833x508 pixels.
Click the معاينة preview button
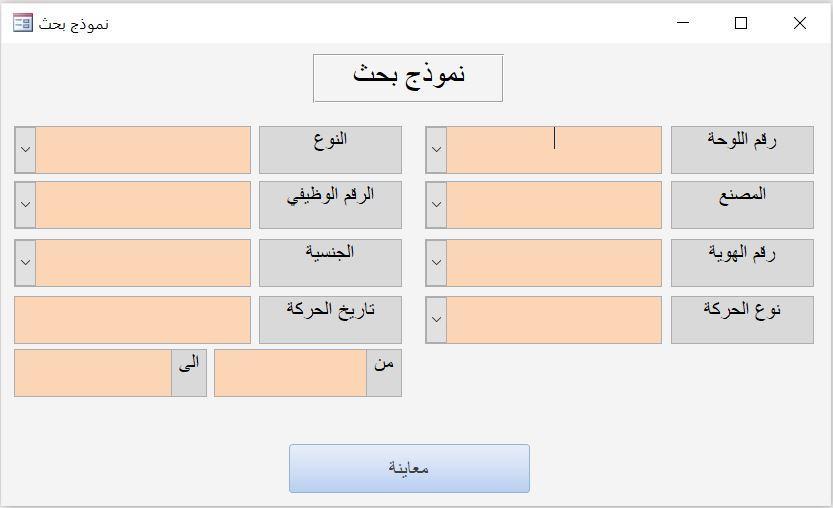(x=409, y=468)
